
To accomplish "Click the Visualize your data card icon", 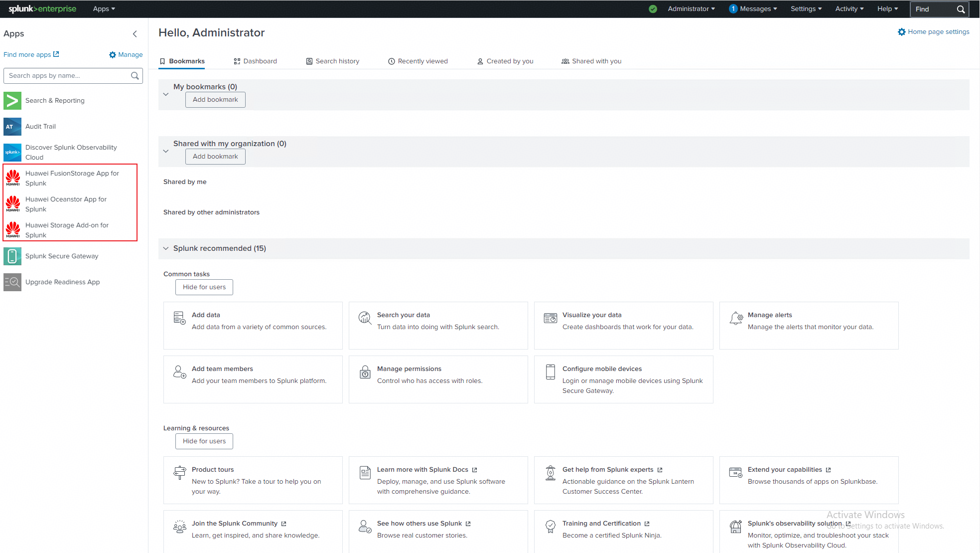I will [550, 318].
